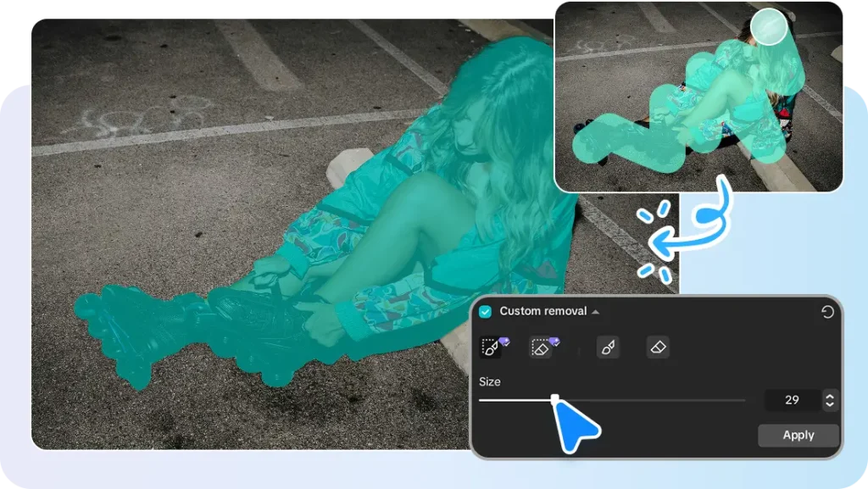Select the smart eraser selection tool
Viewport: 868px width, 489px height.
[540, 347]
